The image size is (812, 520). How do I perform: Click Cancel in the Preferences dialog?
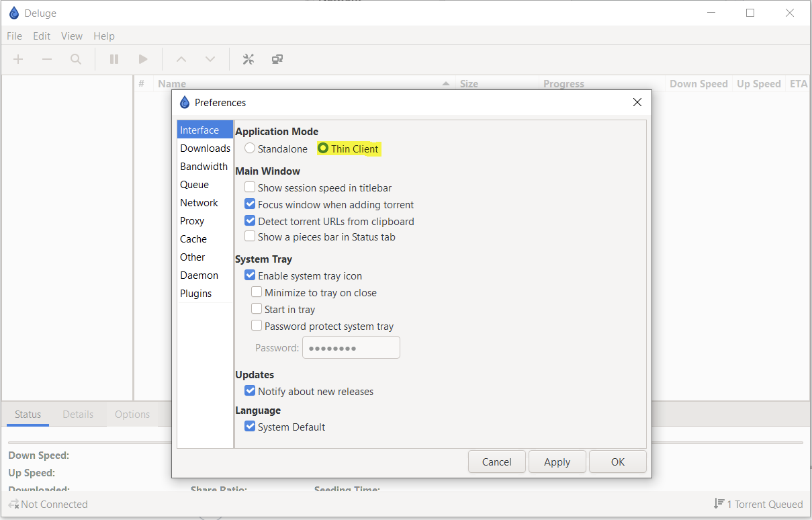[x=497, y=462]
